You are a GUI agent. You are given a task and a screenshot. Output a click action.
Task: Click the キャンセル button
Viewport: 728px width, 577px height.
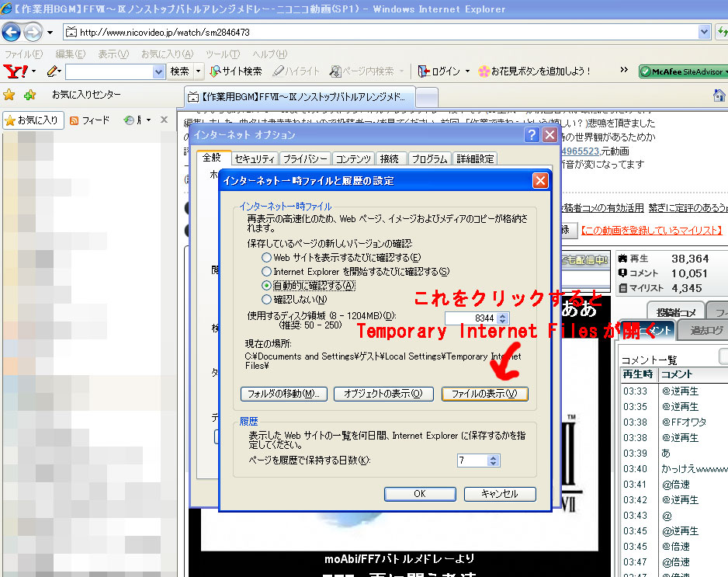(500, 494)
